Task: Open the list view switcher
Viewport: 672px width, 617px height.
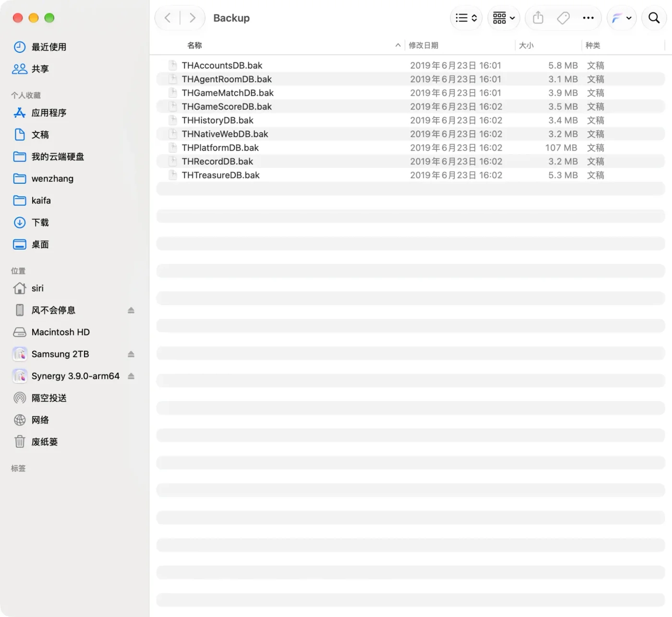Action: pyautogui.click(x=466, y=18)
